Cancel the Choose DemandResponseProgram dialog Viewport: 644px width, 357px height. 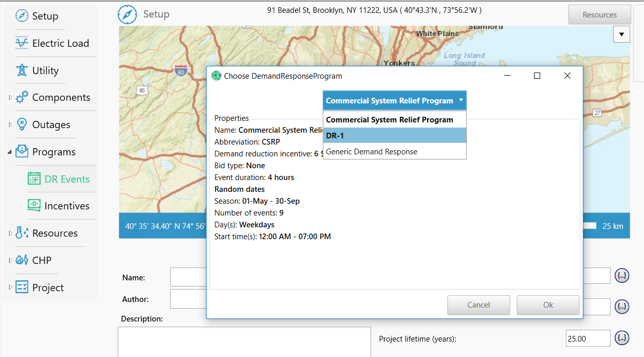[x=478, y=305]
